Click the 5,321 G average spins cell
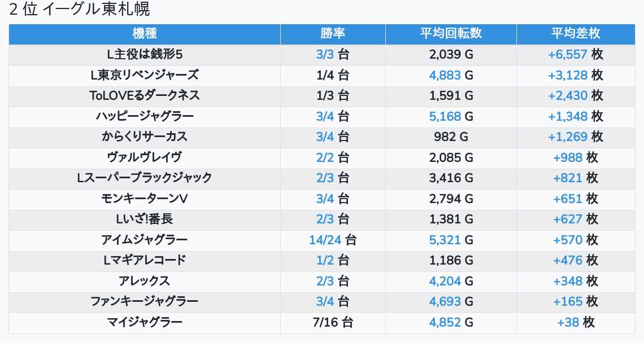 coord(451,240)
